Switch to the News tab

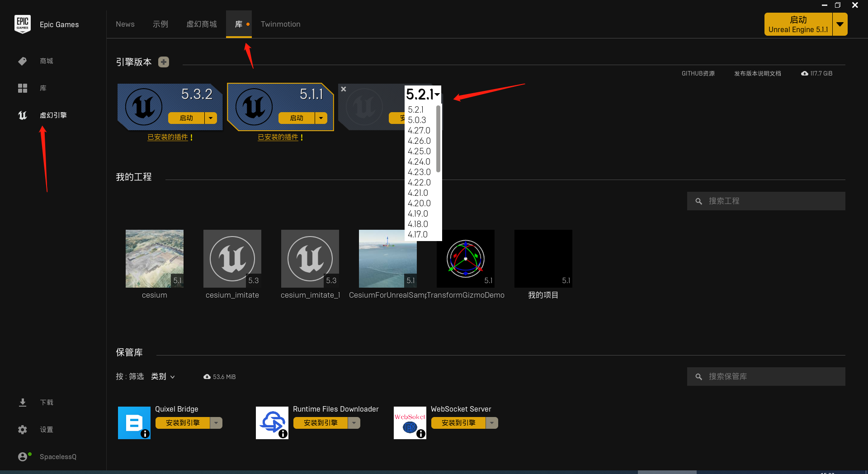[x=125, y=24]
